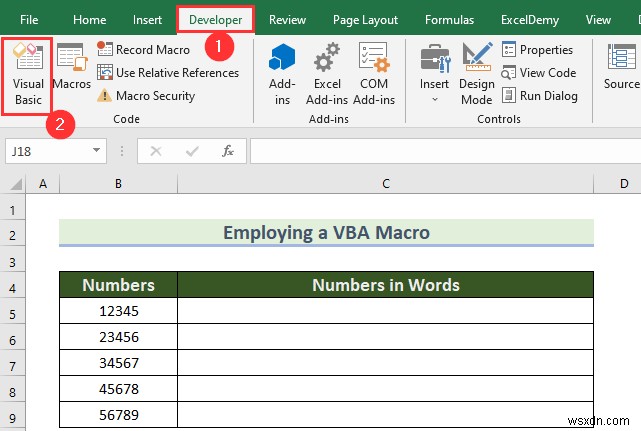Click the formula bar Enter checkmark
641x431 pixels.
point(192,151)
